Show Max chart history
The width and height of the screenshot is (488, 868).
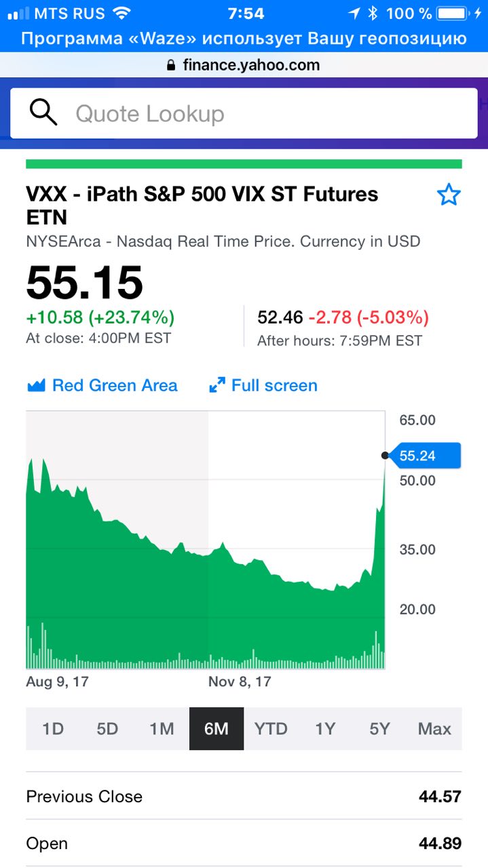pyautogui.click(x=434, y=729)
